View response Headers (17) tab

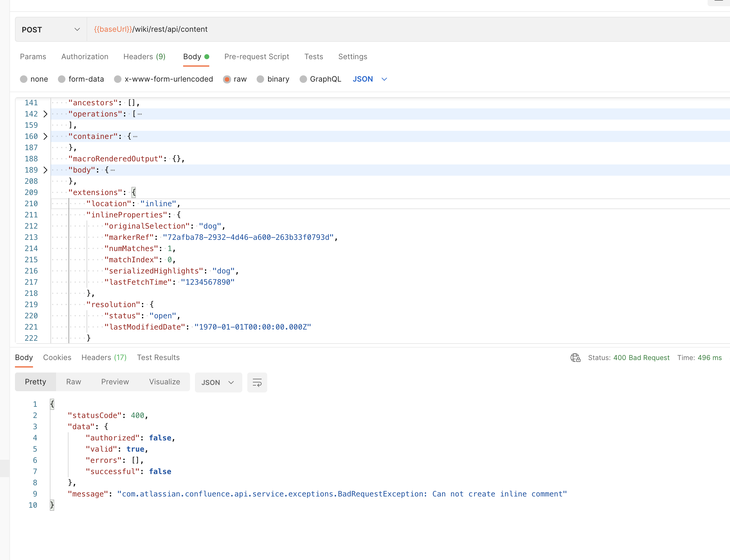coord(104,357)
